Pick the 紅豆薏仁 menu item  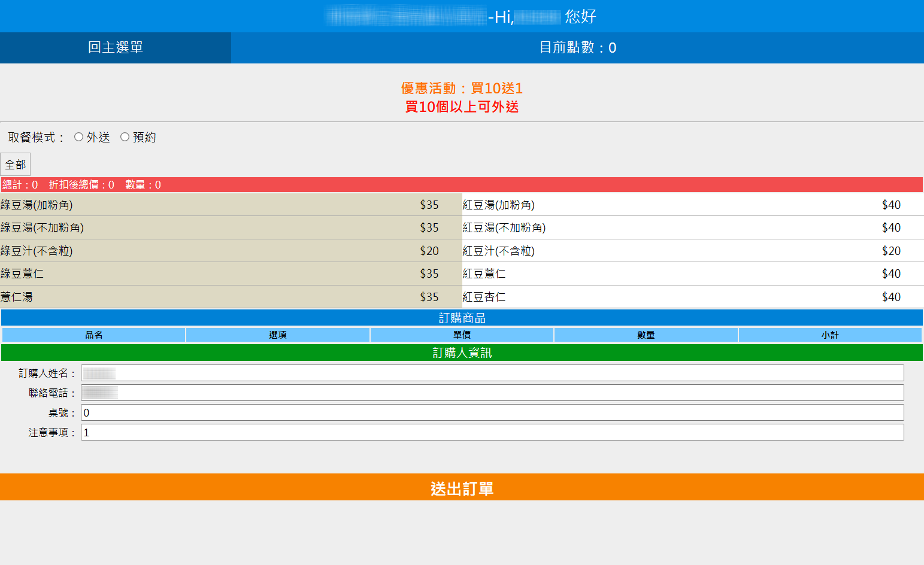coord(693,274)
